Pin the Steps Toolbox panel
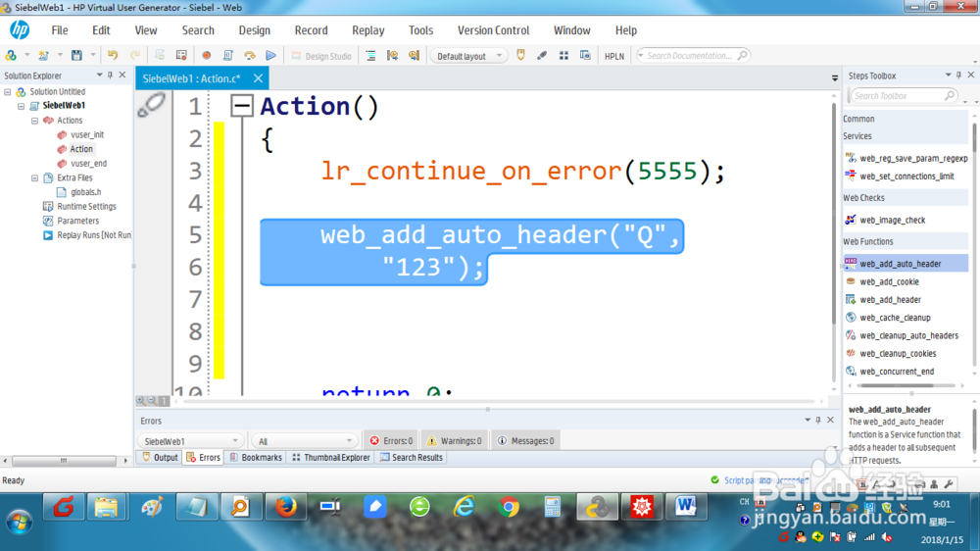This screenshot has width=980, height=551. [958, 75]
